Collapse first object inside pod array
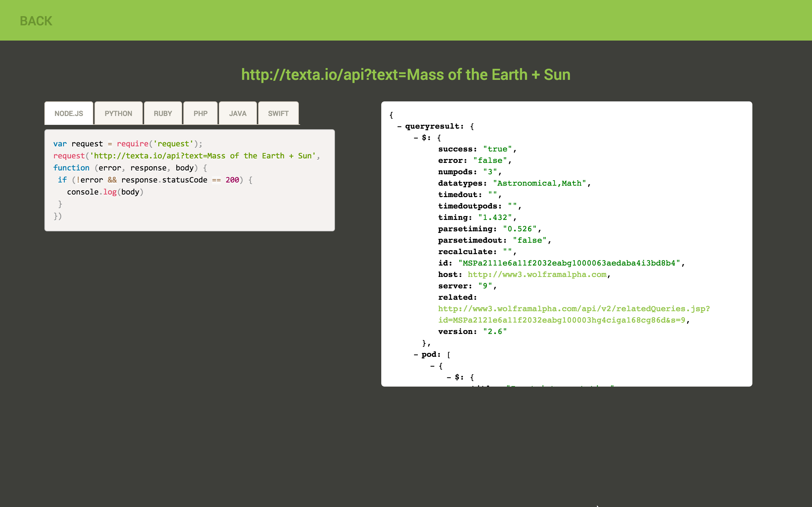 (432, 366)
